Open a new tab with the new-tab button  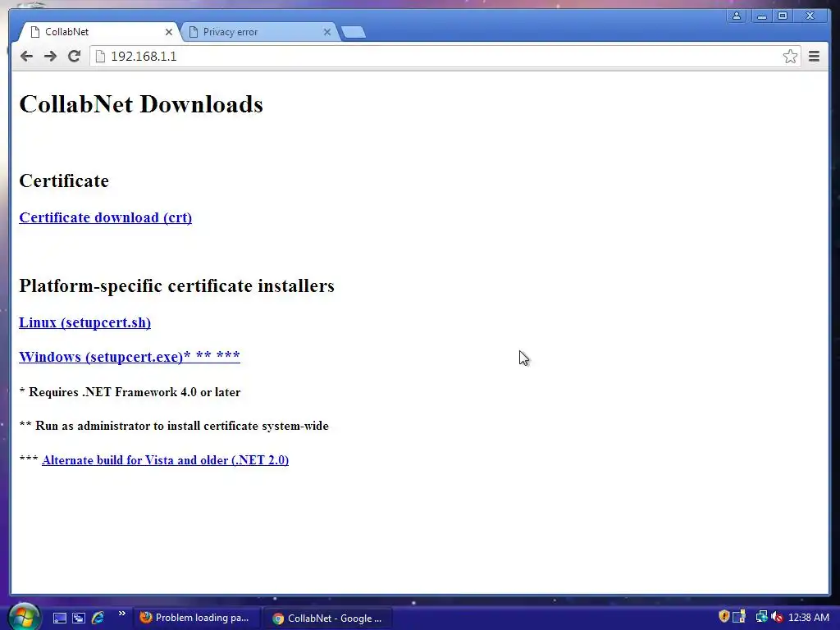pyautogui.click(x=354, y=33)
